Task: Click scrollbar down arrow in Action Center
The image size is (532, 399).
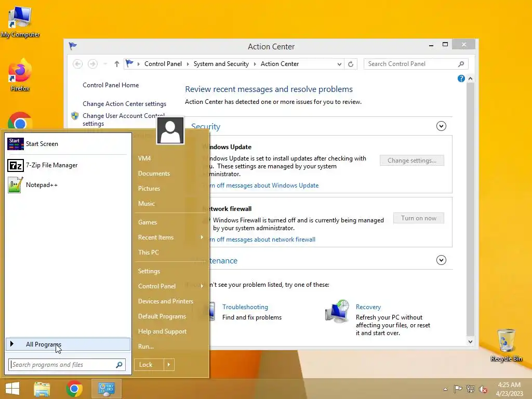Action: (x=470, y=342)
